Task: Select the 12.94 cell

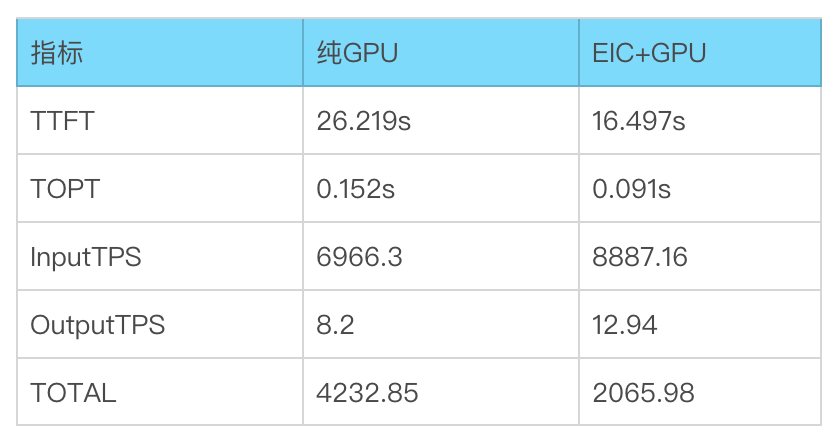Action: [625, 325]
